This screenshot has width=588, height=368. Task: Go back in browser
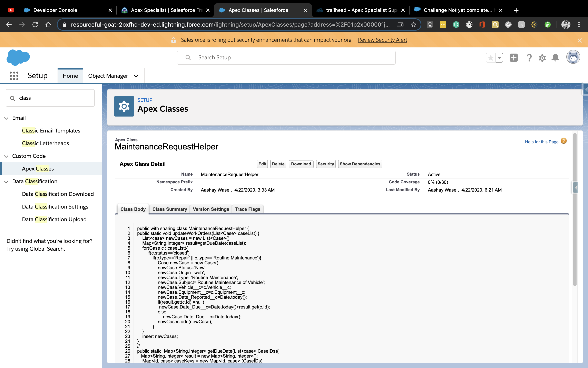point(9,25)
